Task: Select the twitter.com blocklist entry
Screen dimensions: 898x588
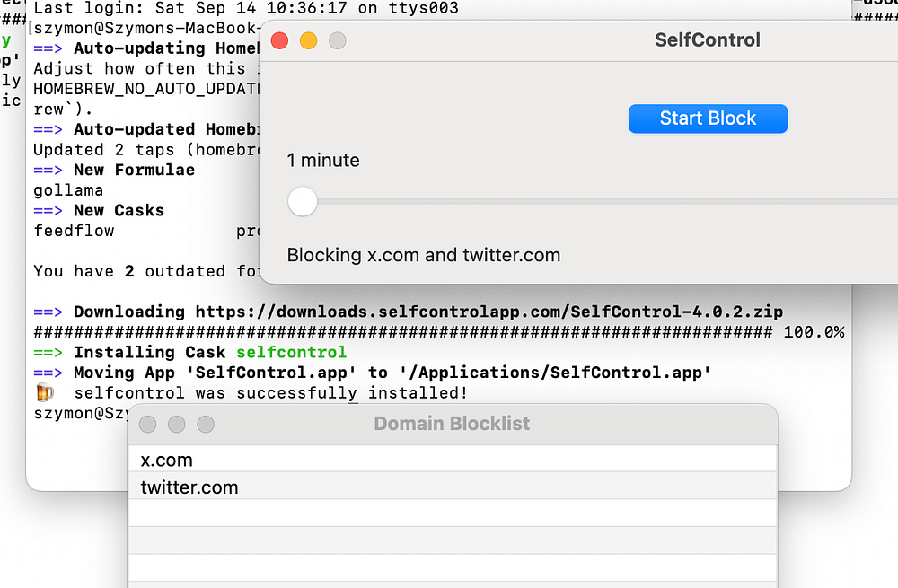Action: pos(189,487)
